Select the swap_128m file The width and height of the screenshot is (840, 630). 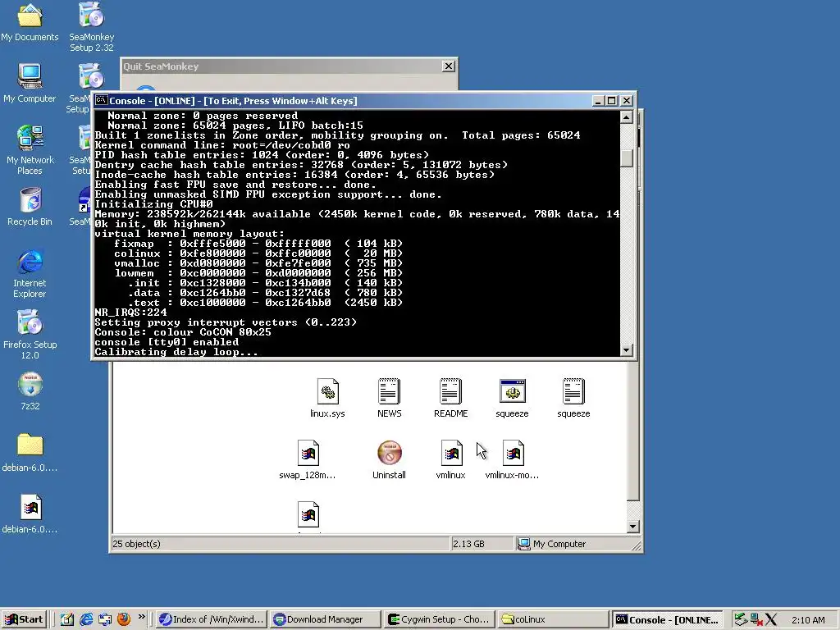[x=308, y=459]
